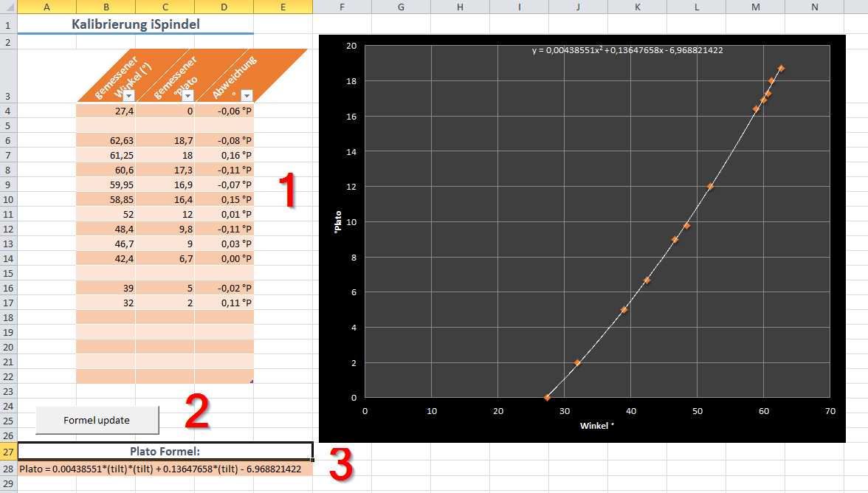Viewport: 868px width, 493px height.
Task: Select the Plato formula result cell
Action: (165, 469)
